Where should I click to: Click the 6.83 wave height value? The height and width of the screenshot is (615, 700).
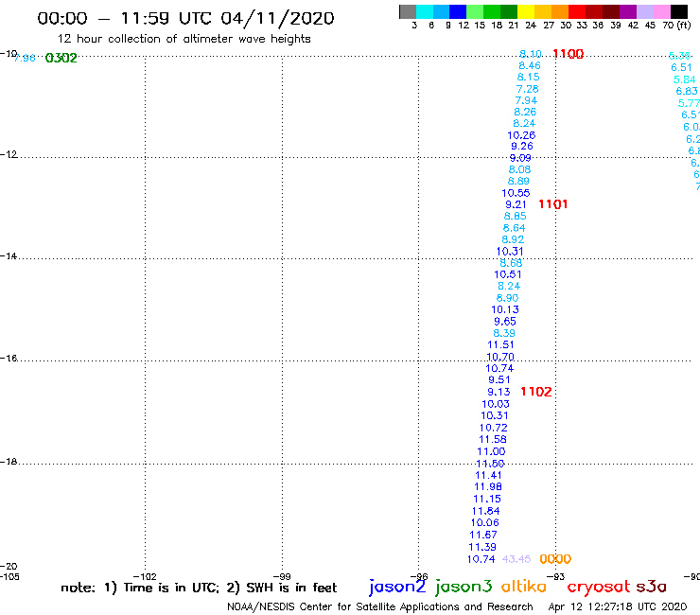687,91
